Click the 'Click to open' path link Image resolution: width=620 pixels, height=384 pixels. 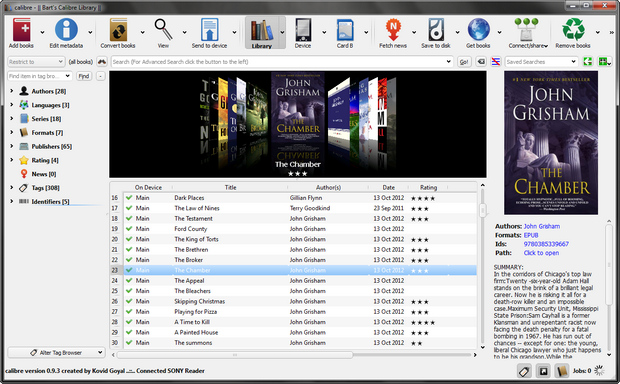point(541,253)
